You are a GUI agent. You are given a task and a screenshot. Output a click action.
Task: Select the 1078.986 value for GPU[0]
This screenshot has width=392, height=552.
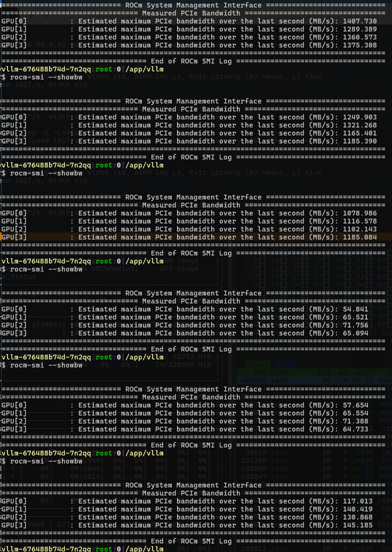point(359,213)
